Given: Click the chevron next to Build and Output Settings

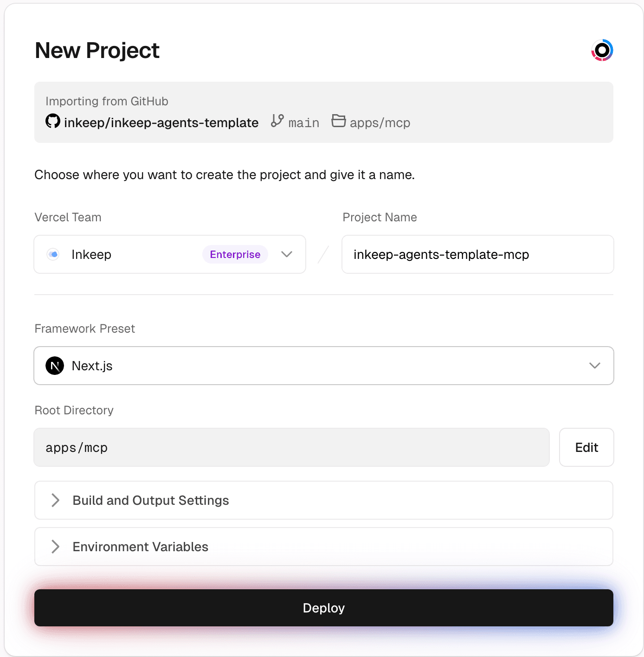Looking at the screenshot, I should [56, 500].
